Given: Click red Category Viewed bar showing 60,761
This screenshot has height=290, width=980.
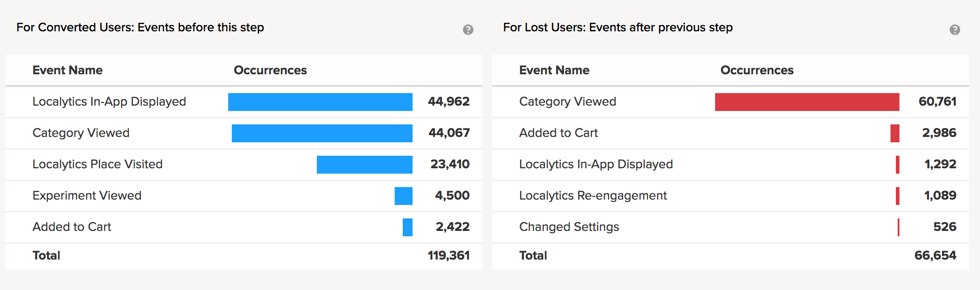Looking at the screenshot, I should pyautogui.click(x=807, y=102).
